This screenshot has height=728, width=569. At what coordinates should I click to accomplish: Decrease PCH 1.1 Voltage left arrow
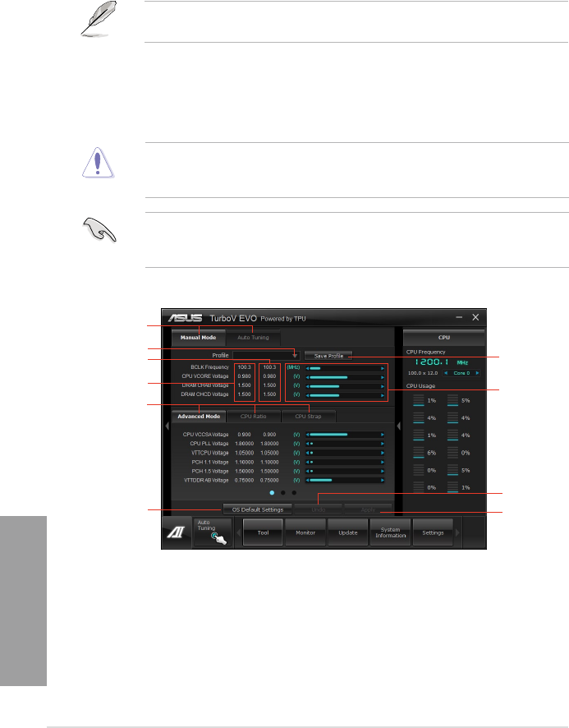pyautogui.click(x=307, y=462)
